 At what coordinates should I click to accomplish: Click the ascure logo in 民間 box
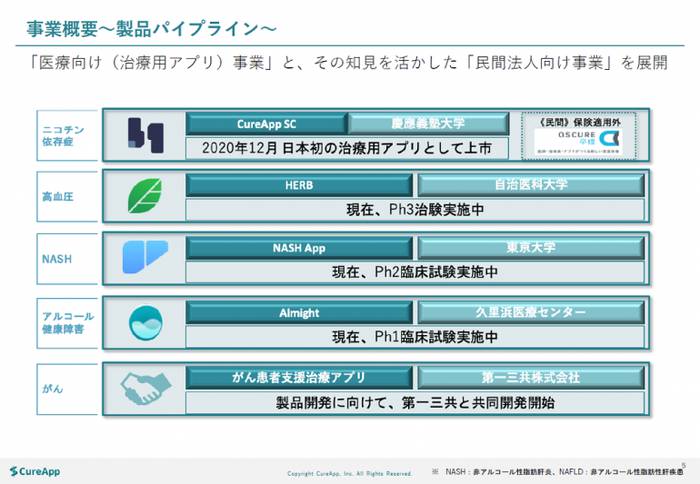click(579, 142)
